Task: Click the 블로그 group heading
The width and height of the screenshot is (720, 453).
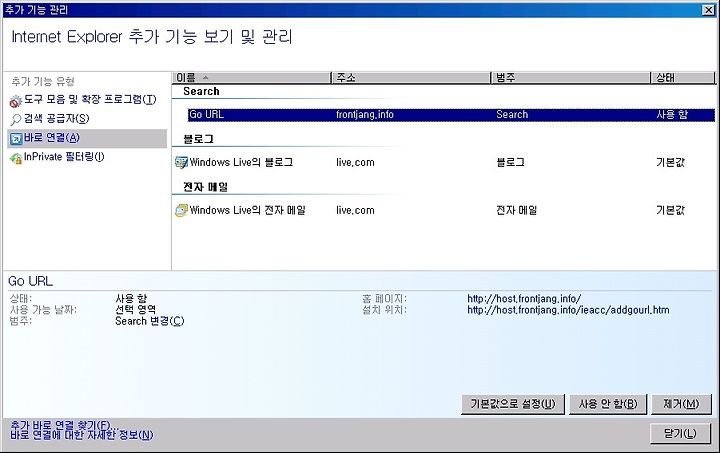Action: pyautogui.click(x=198, y=139)
